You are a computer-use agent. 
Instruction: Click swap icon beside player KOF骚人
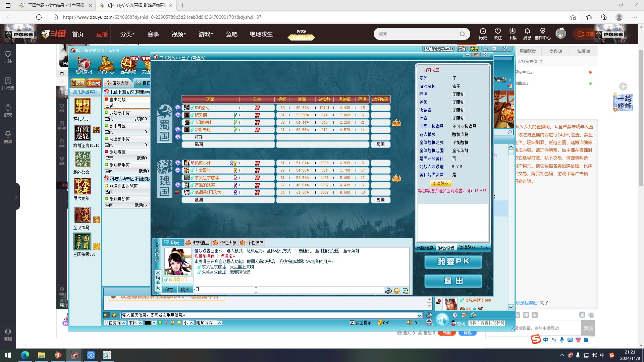[x=178, y=108]
